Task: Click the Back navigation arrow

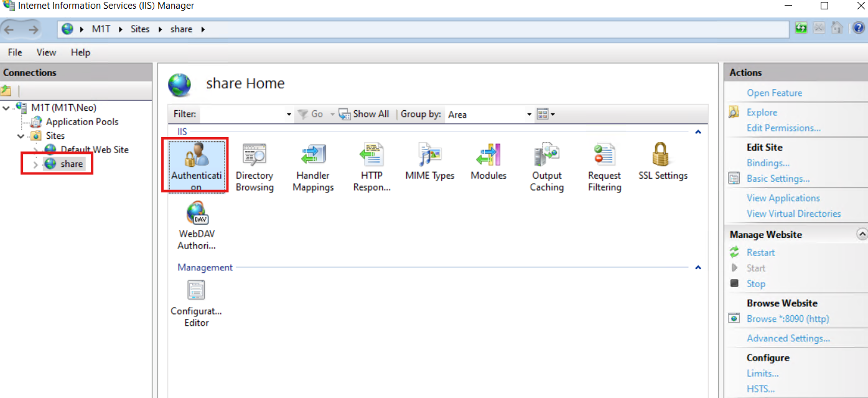Action: (x=10, y=29)
